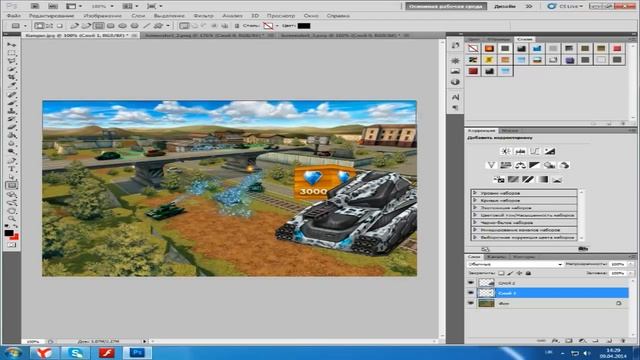Click Add layer style (fx) icon
This screenshot has height=360, width=640.
point(555,340)
